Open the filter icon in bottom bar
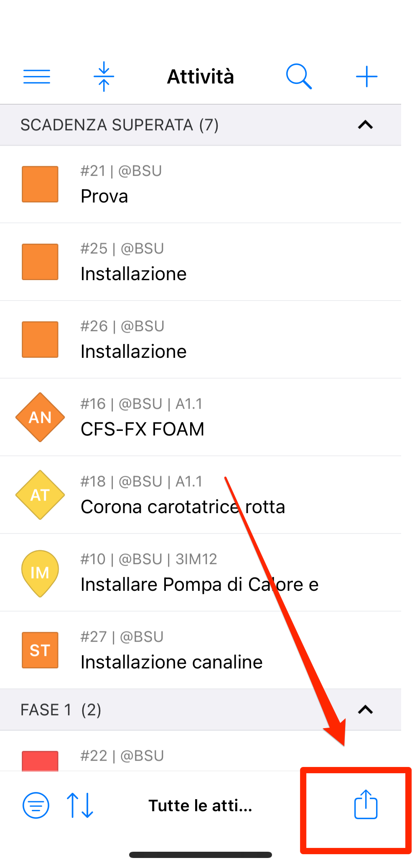 point(36,805)
